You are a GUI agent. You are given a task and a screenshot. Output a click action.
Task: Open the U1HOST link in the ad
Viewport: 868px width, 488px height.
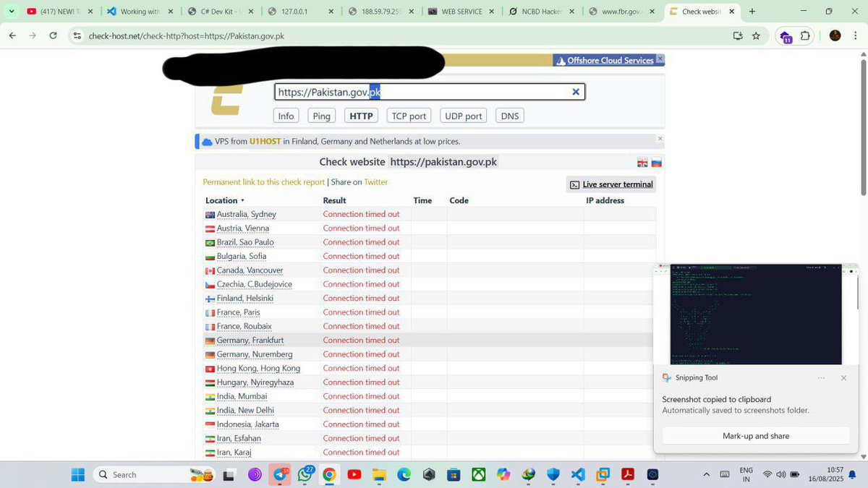(265, 142)
